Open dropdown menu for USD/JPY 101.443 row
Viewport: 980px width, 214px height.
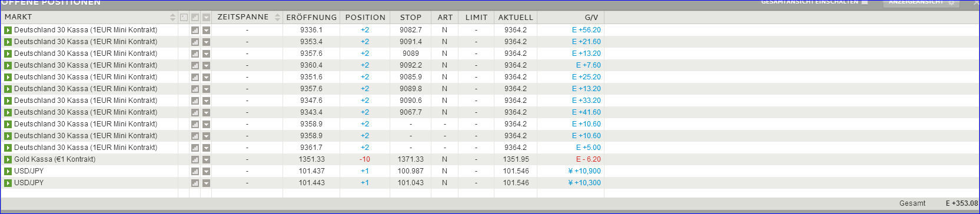click(206, 183)
